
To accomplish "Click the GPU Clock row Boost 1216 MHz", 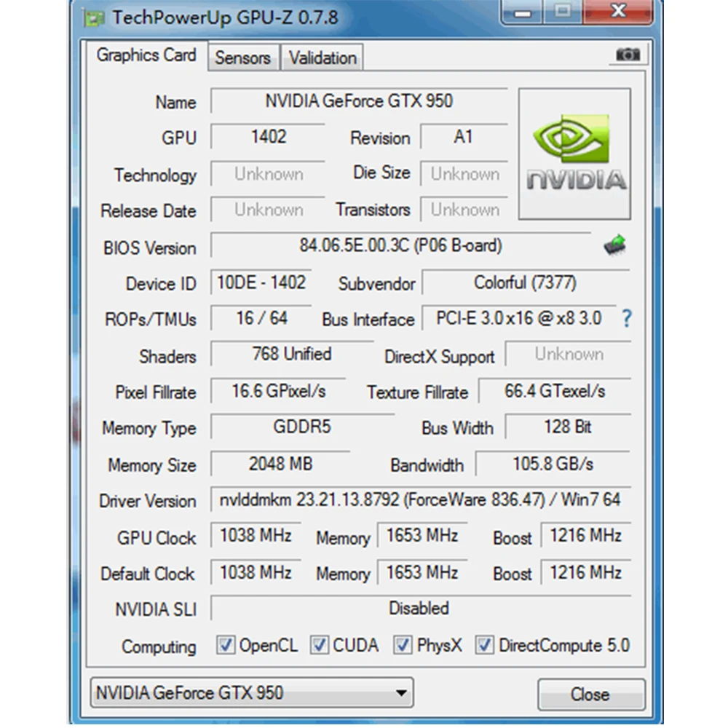I will point(586,535).
